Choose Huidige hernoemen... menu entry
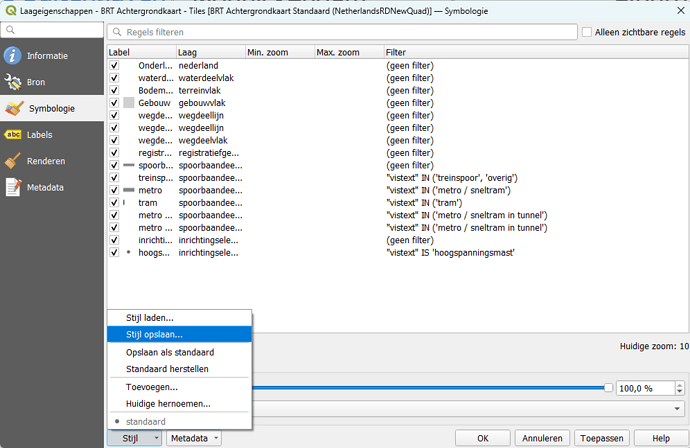This screenshot has height=448, width=690. coord(180,404)
